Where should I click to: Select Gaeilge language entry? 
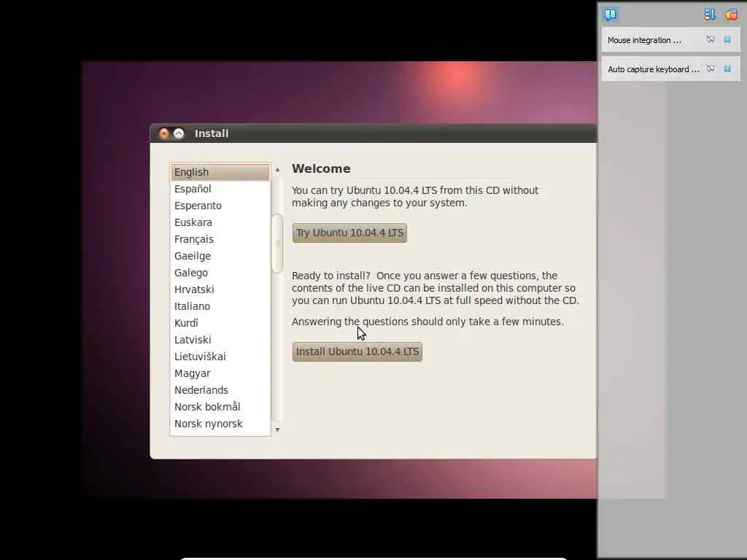[220, 256]
